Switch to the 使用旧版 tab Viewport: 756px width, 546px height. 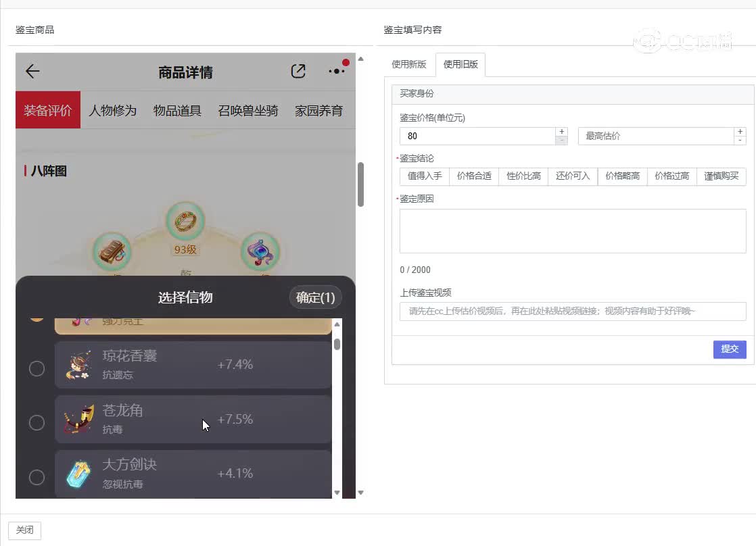tap(460, 65)
